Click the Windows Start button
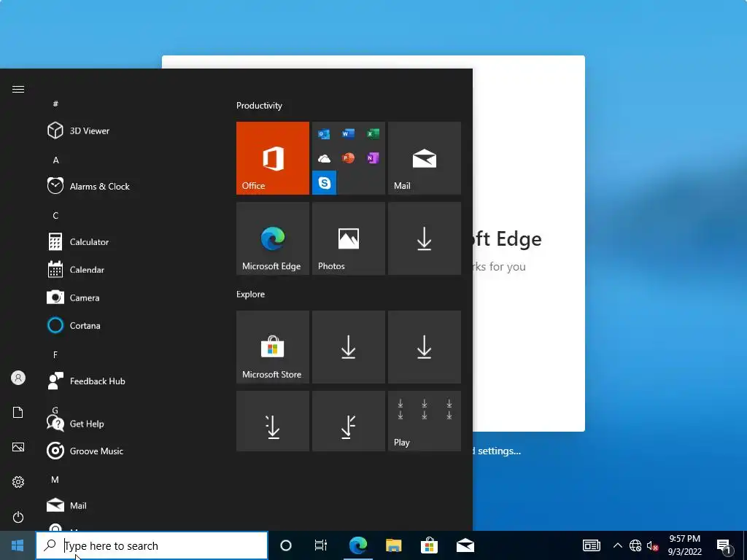747x560 pixels. pyautogui.click(x=18, y=545)
